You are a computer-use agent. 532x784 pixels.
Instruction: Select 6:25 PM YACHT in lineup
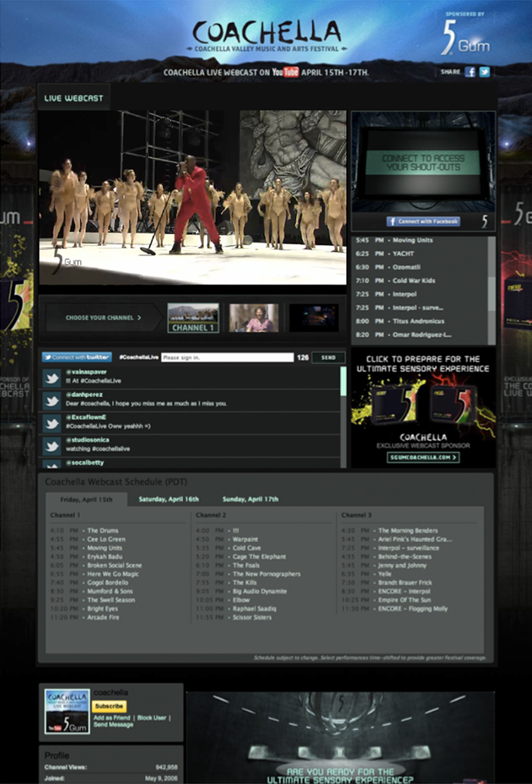385,254
